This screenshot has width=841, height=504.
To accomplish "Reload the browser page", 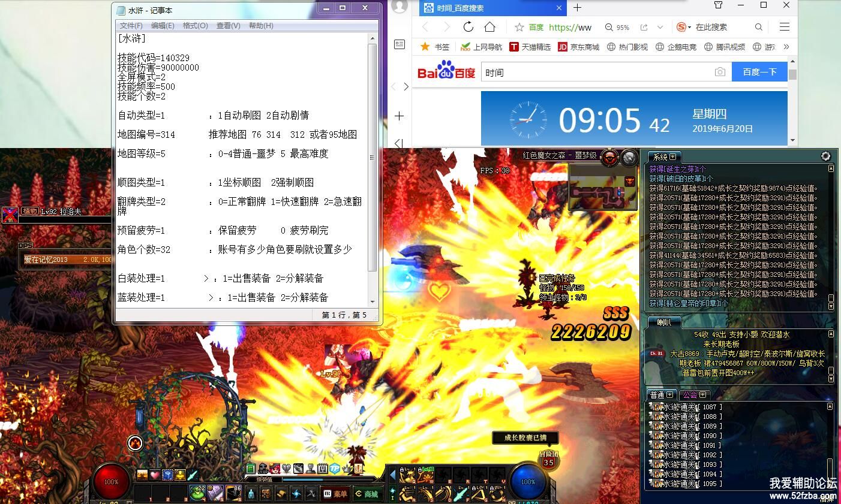I will (x=468, y=27).
